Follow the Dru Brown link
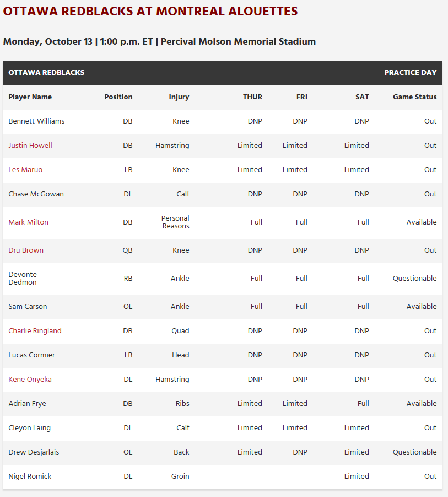The width and height of the screenshot is (448, 497). click(26, 250)
